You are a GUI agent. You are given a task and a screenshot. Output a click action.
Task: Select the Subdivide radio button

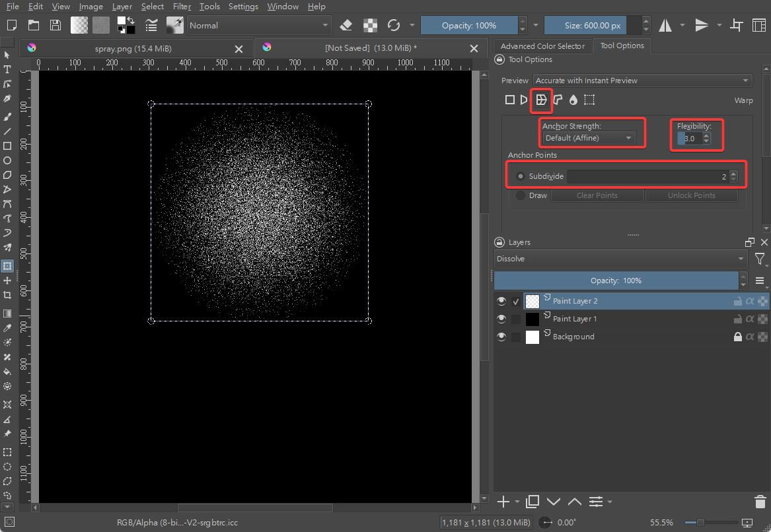pyautogui.click(x=521, y=176)
